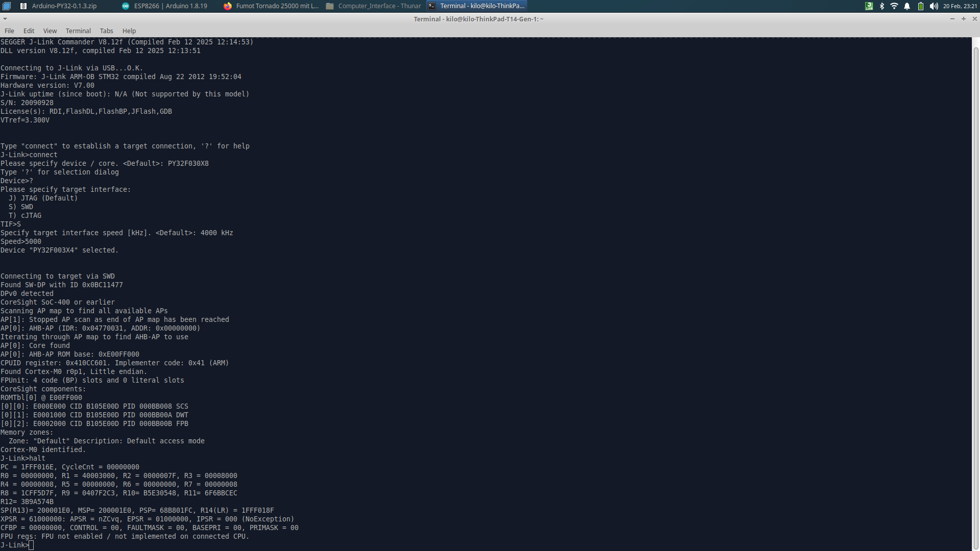Click 'Hardware version: V7.00' line
980x551 pixels.
point(47,85)
